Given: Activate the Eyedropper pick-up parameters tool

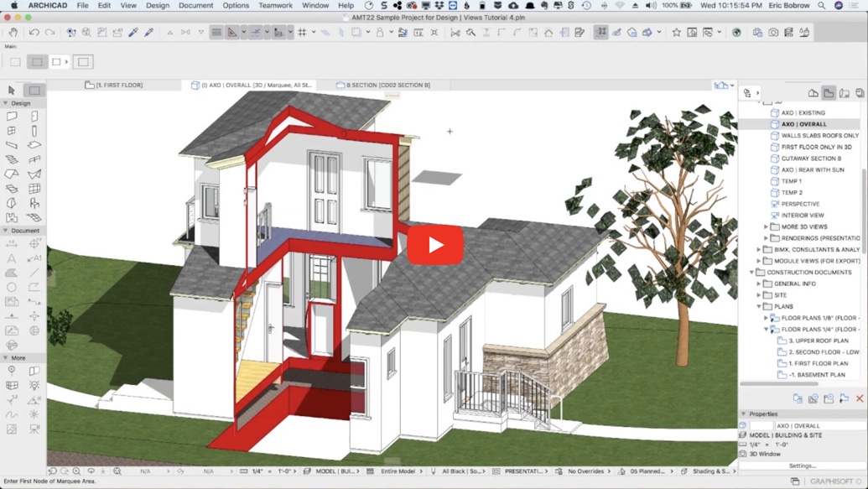Looking at the screenshot, I should click(x=132, y=32).
